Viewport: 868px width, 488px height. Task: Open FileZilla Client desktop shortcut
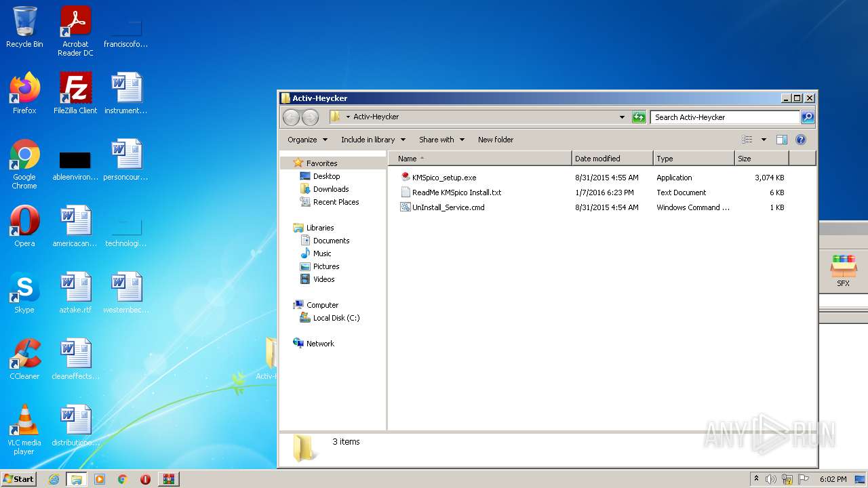pos(75,94)
